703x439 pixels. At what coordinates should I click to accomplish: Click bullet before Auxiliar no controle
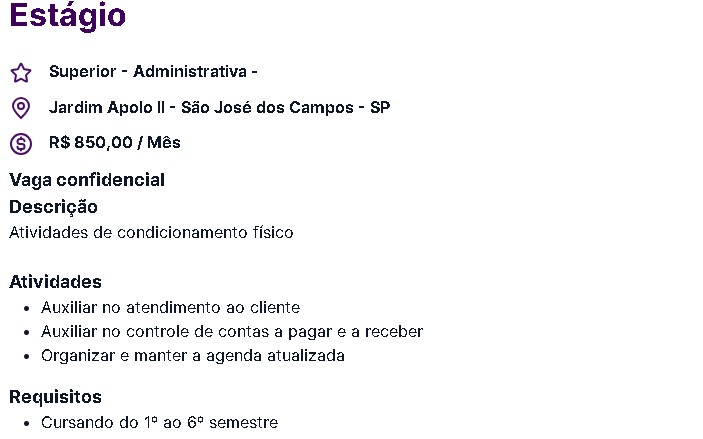tap(27, 333)
